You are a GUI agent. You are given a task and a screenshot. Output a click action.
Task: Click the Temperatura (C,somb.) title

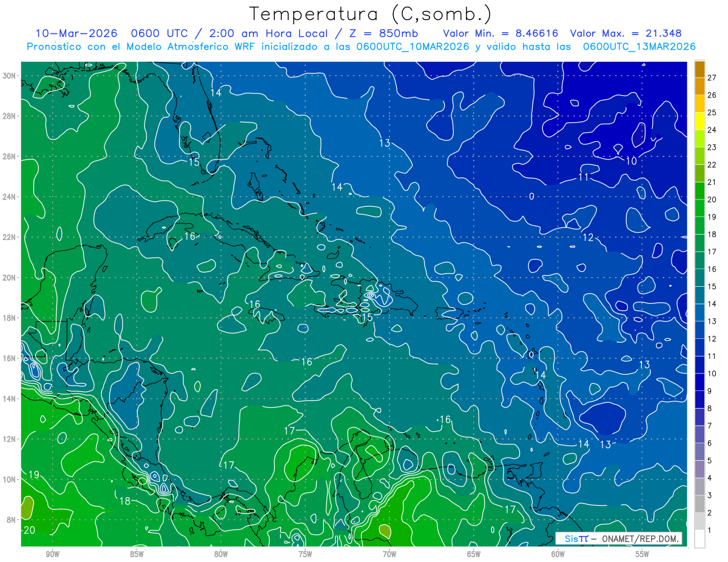(371, 13)
